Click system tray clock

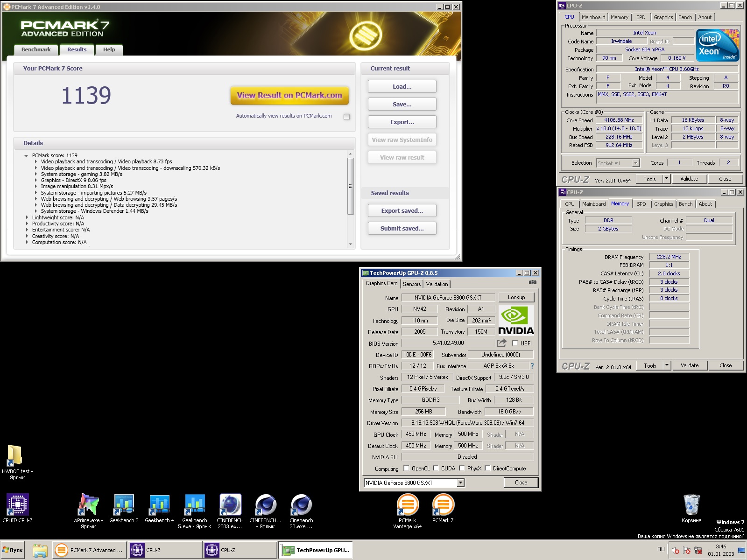point(721,550)
